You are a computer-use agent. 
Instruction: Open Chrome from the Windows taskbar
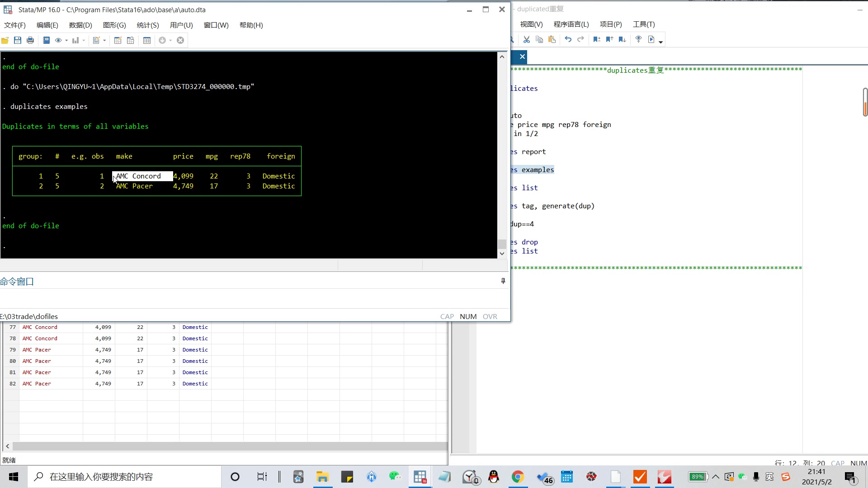point(518,477)
